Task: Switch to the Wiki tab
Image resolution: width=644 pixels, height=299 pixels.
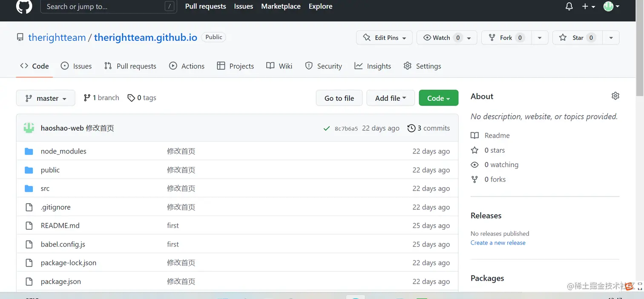Action: (279, 66)
